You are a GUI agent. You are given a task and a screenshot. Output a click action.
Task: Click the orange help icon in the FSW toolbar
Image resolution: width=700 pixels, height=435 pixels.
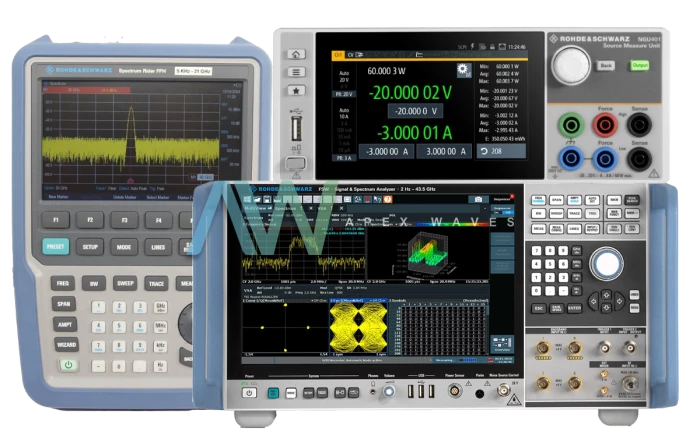(x=387, y=199)
